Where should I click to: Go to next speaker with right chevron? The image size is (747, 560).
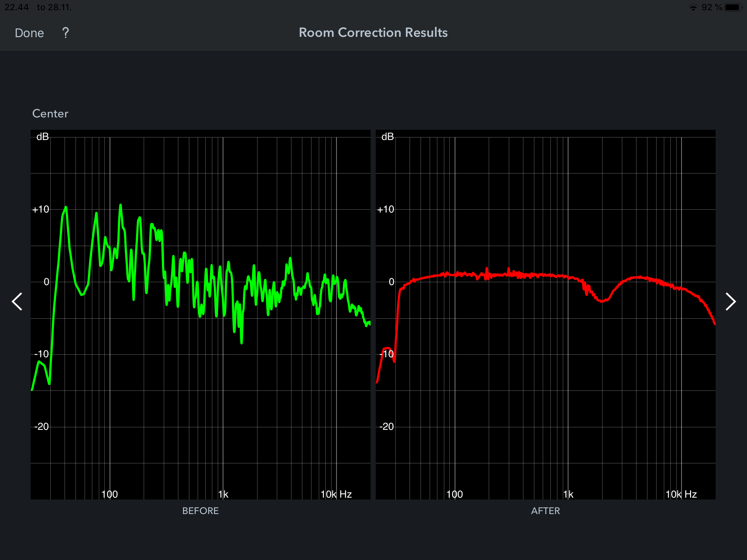click(x=730, y=302)
